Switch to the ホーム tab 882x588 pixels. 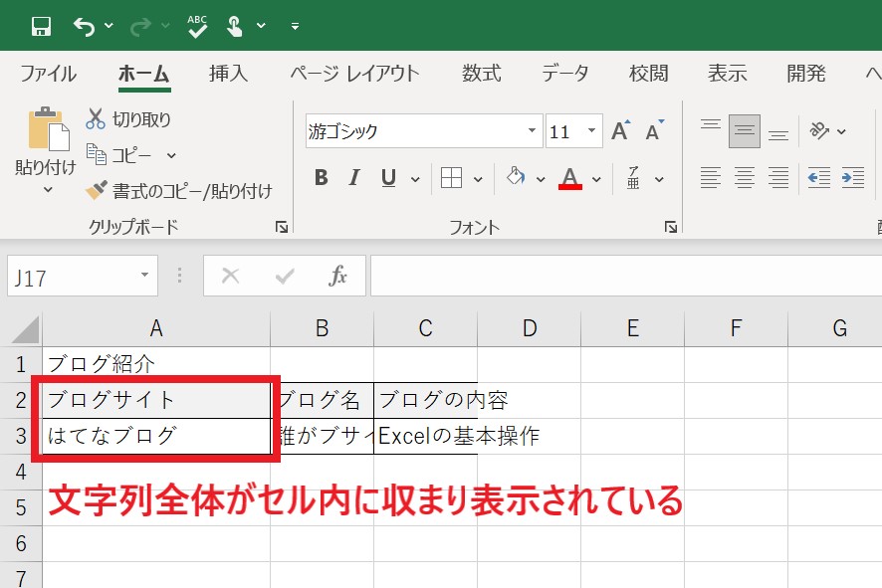tap(144, 73)
